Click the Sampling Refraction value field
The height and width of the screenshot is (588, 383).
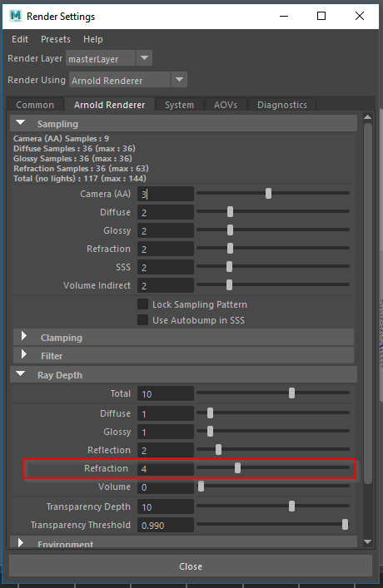pos(166,249)
